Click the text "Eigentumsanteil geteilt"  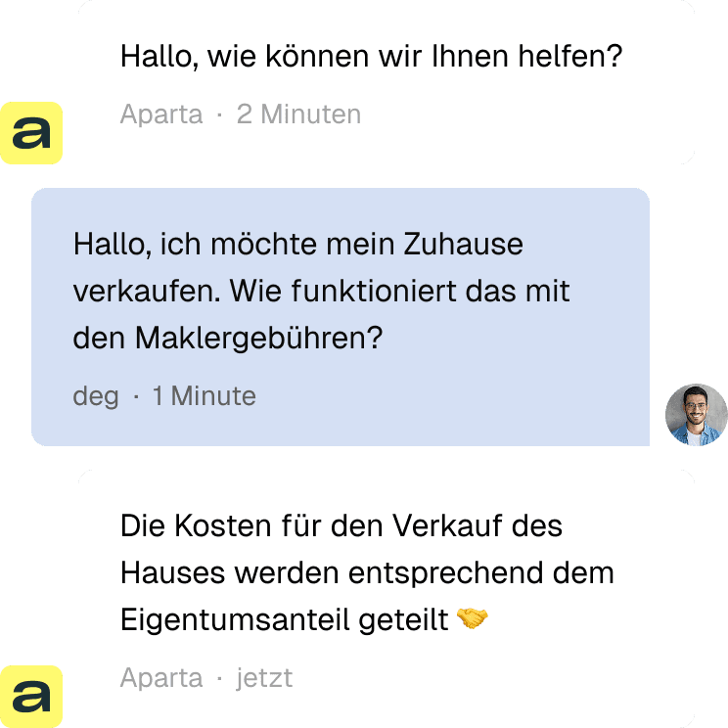point(285,619)
